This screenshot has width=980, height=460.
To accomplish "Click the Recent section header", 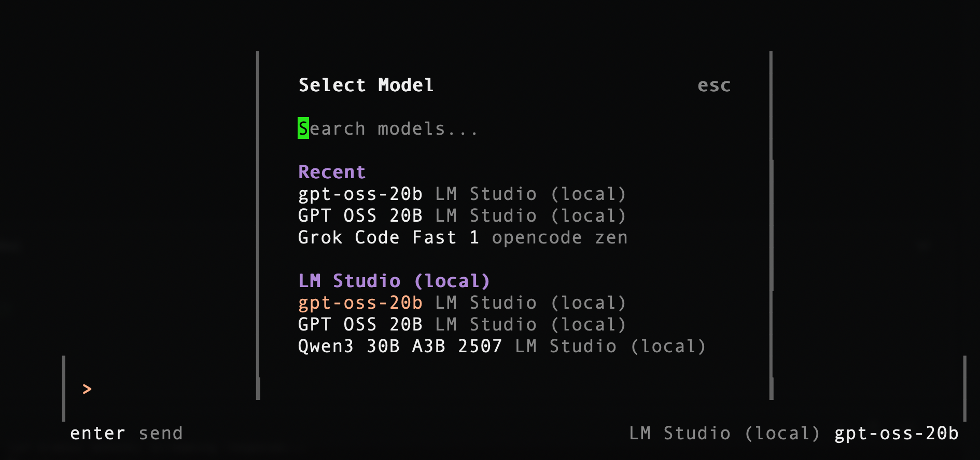I will tap(332, 172).
